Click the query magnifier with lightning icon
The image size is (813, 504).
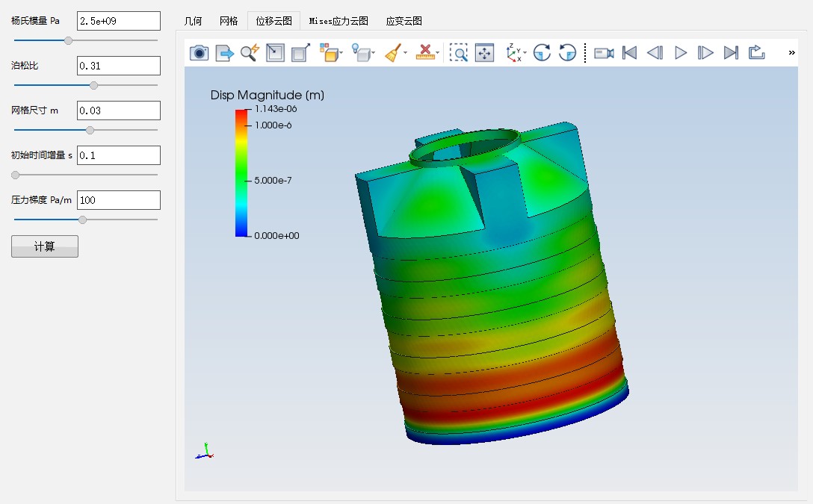pos(250,53)
